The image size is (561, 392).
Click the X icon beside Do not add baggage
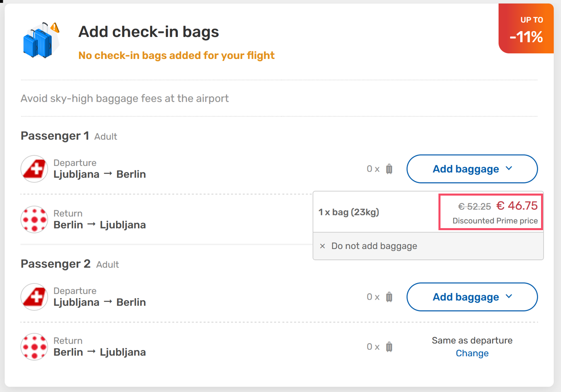coord(322,246)
